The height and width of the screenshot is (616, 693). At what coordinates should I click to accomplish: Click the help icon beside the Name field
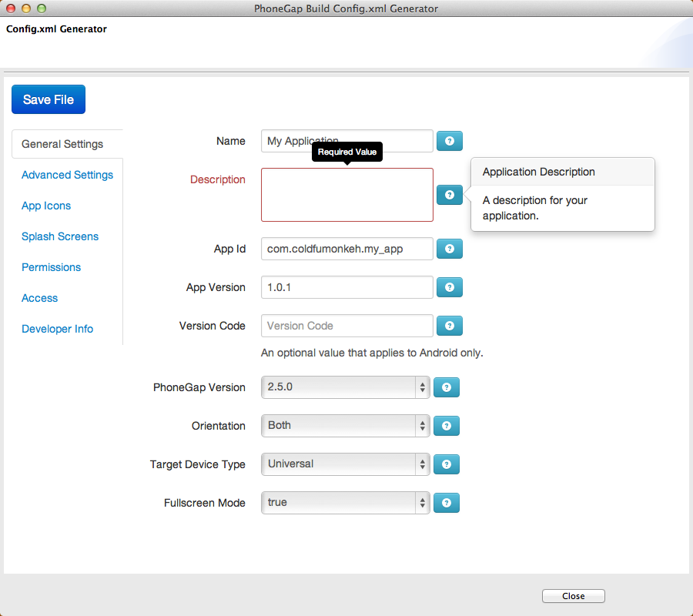(450, 141)
